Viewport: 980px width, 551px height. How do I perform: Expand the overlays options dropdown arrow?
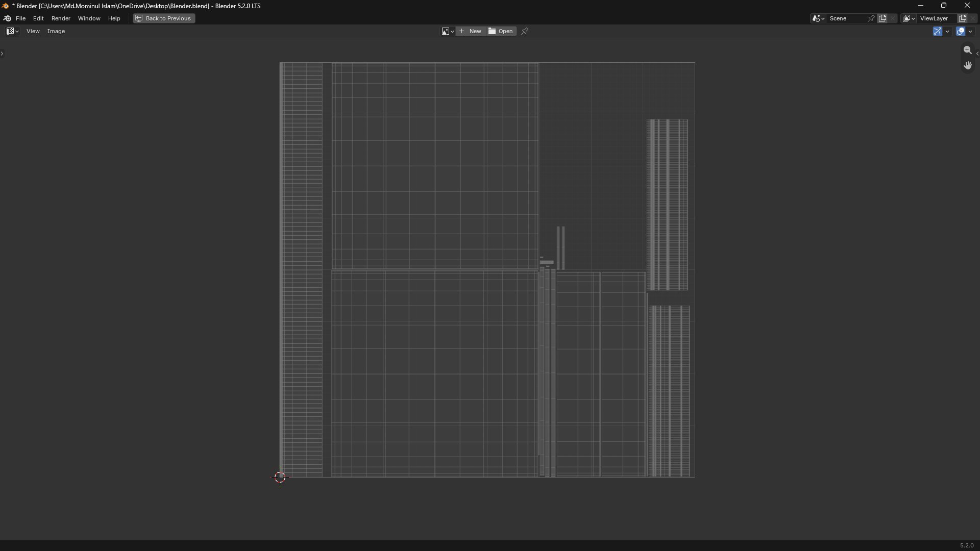coord(970,31)
